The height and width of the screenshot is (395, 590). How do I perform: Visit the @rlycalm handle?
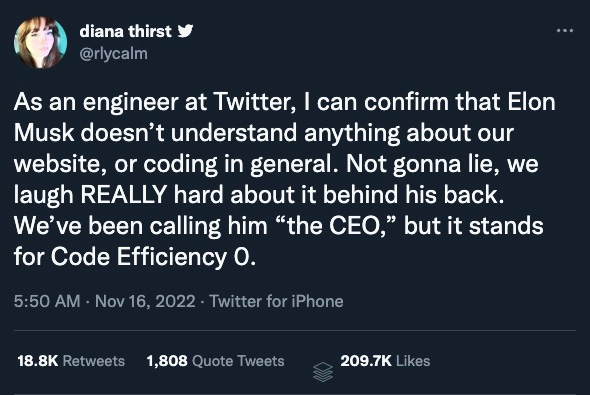pyautogui.click(x=113, y=53)
